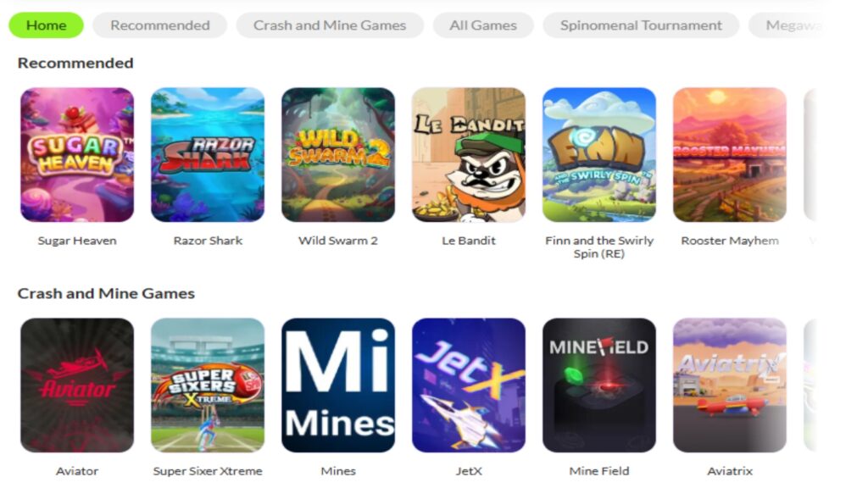Image resolution: width=868 pixels, height=488 pixels.
Task: Open the Wild Swarm 2 game icon
Action: [x=338, y=155]
